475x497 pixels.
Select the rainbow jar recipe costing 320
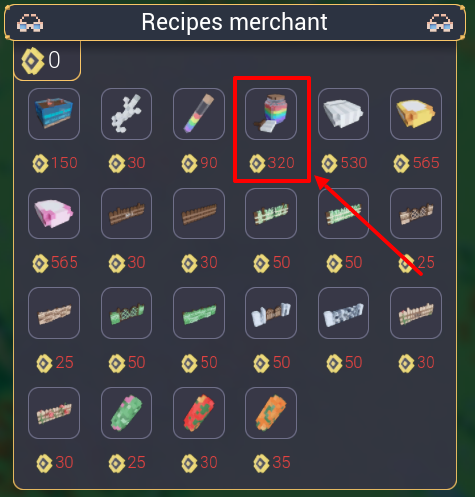[x=271, y=114]
